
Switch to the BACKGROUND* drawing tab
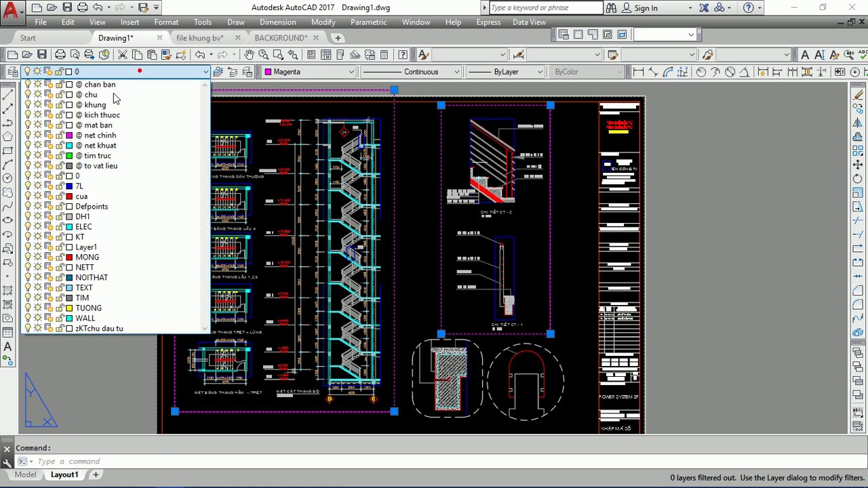pyautogui.click(x=281, y=38)
